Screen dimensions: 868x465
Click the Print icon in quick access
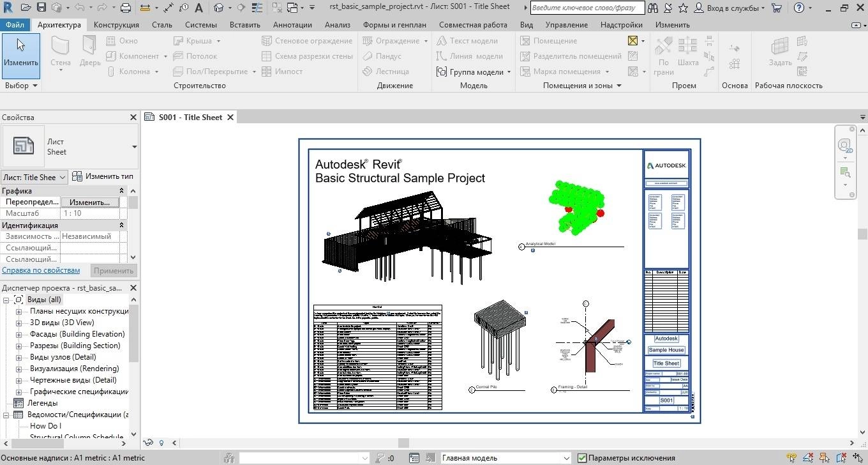pyautogui.click(x=126, y=8)
